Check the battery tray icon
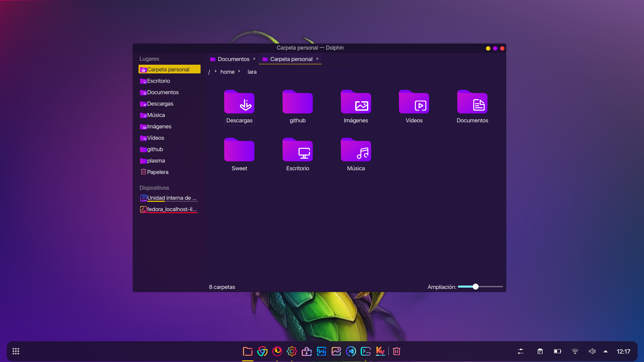 (x=557, y=351)
